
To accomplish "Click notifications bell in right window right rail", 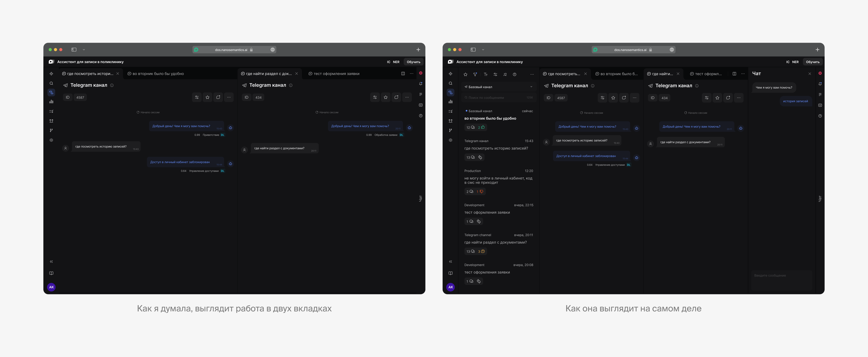I will point(820,84).
